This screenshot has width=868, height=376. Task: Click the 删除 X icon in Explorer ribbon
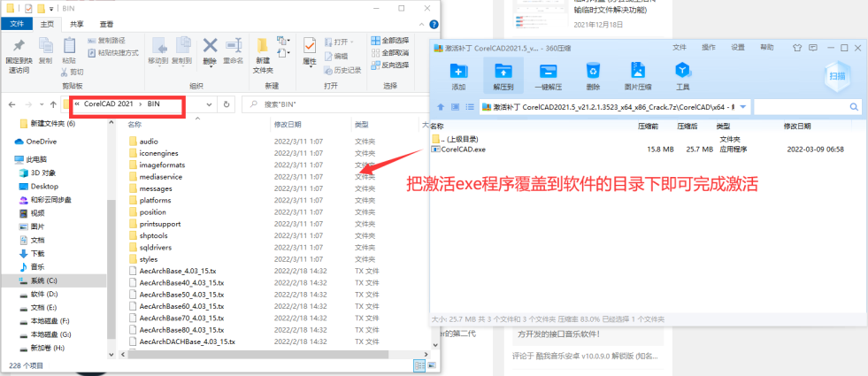pyautogui.click(x=210, y=45)
